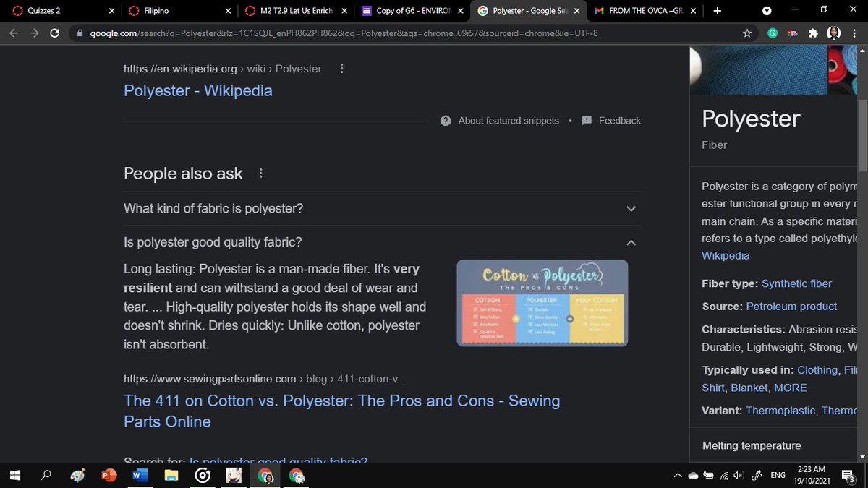
Task: Open the volume tray icon
Action: (x=738, y=476)
